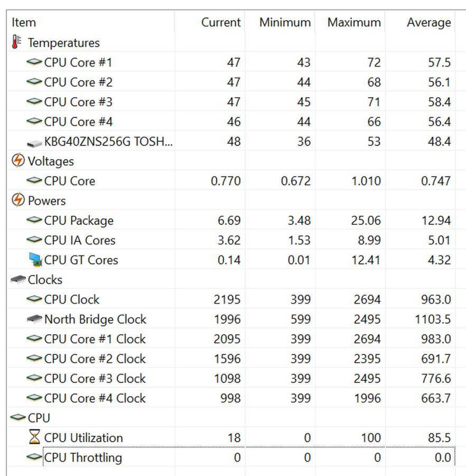Click CPU Utilization average value 85.5
The width and height of the screenshot is (466, 476).
tap(439, 437)
